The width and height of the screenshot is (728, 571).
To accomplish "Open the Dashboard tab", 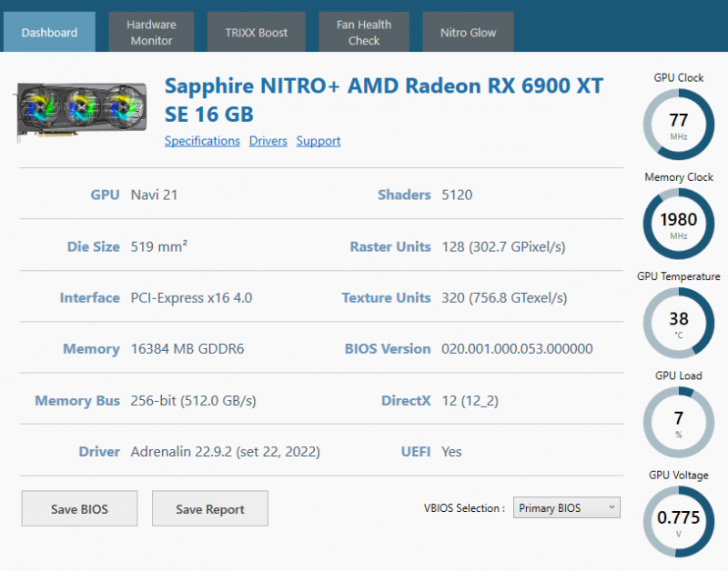I will pyautogui.click(x=49, y=32).
